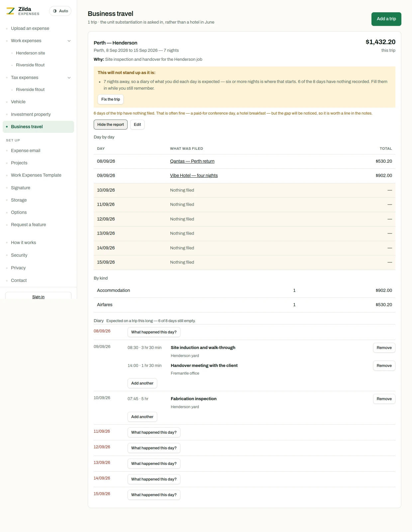The width and height of the screenshot is (412, 532).
Task: Add another diary entry for 10/09/26
Action: pyautogui.click(x=142, y=417)
